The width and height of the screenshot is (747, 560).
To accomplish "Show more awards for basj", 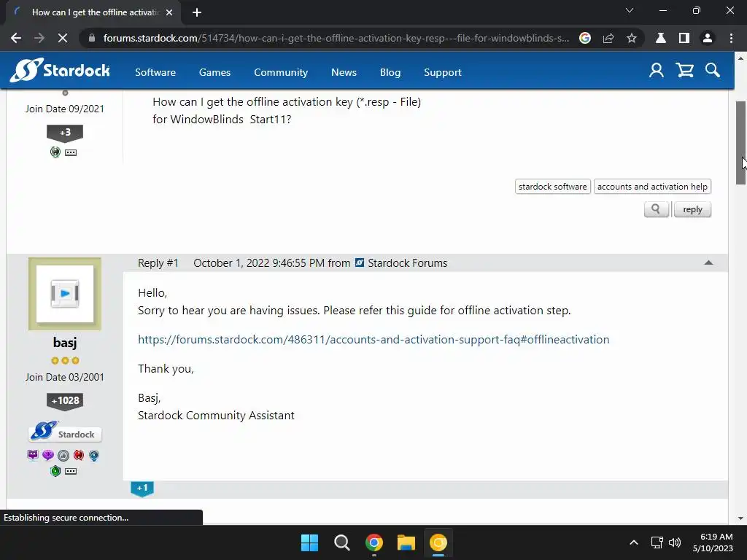I will [71, 471].
